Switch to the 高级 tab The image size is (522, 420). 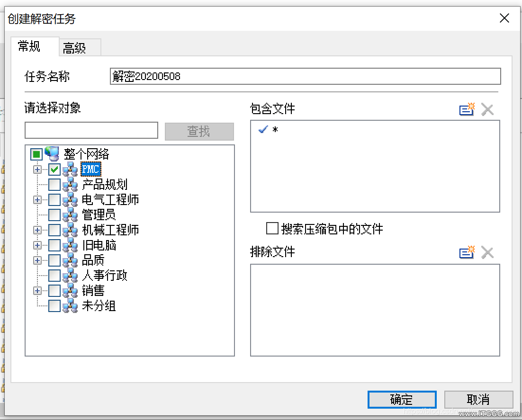(80, 48)
